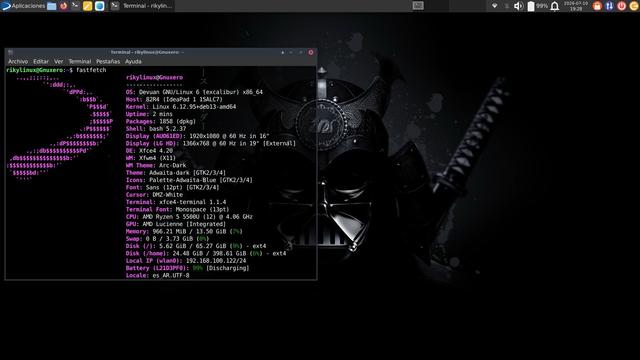
Task: Click the Terminal: xfce4-terminal 1.1.4 line
Action: pos(176,202)
